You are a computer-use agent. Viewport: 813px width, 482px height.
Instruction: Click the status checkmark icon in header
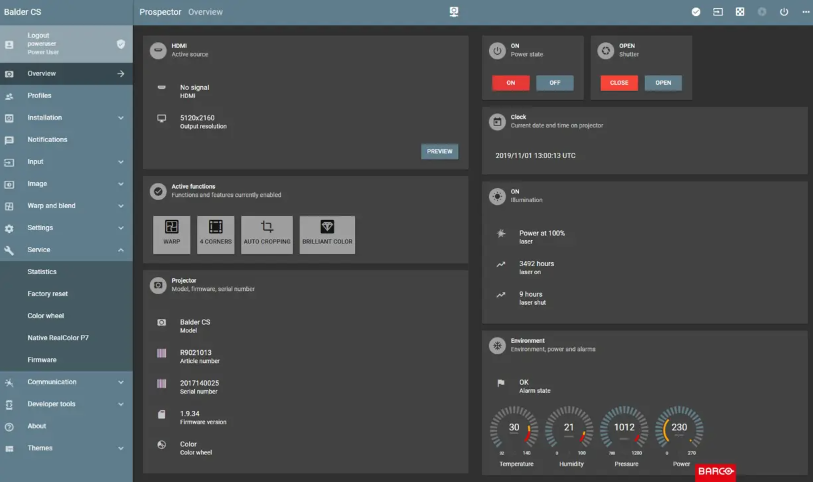(x=696, y=12)
